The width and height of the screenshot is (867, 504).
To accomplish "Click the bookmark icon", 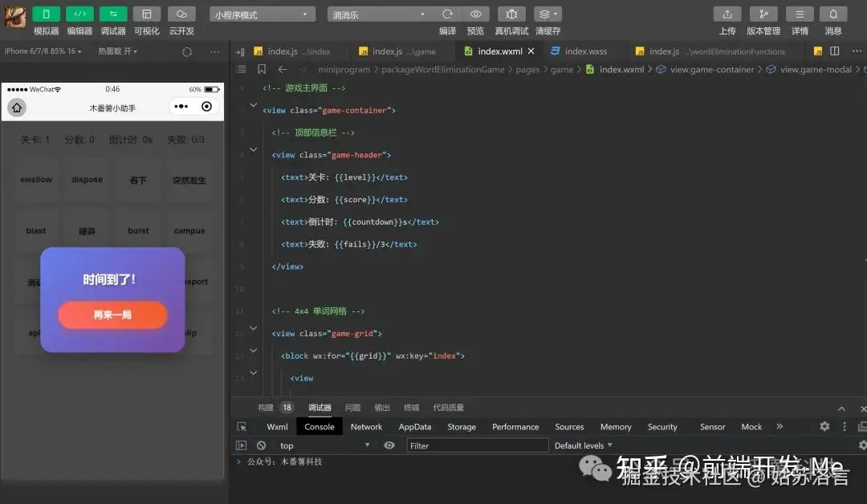I will [262, 69].
